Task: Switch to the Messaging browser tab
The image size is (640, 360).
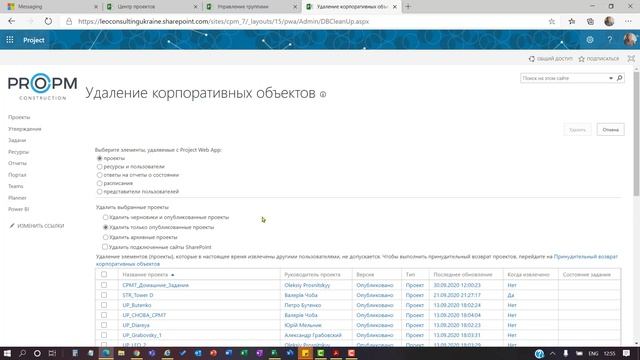Action: pos(53,7)
